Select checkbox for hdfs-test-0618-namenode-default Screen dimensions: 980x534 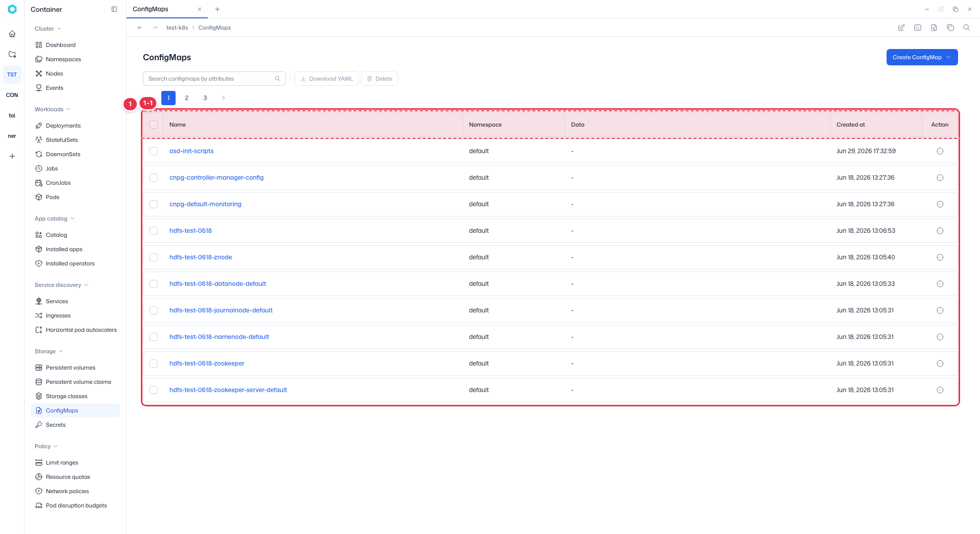click(154, 337)
